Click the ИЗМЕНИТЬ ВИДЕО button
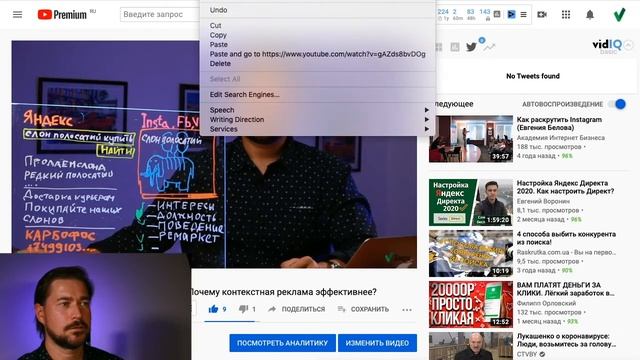 [377, 343]
